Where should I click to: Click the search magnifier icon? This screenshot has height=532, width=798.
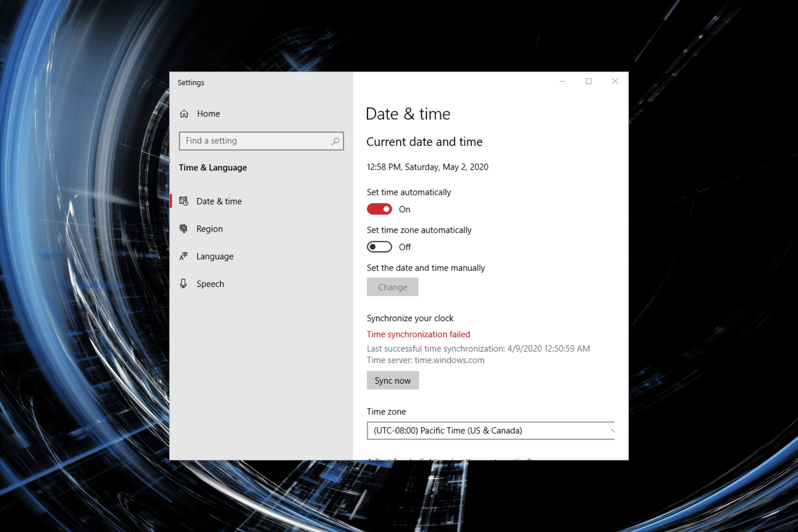(335, 141)
